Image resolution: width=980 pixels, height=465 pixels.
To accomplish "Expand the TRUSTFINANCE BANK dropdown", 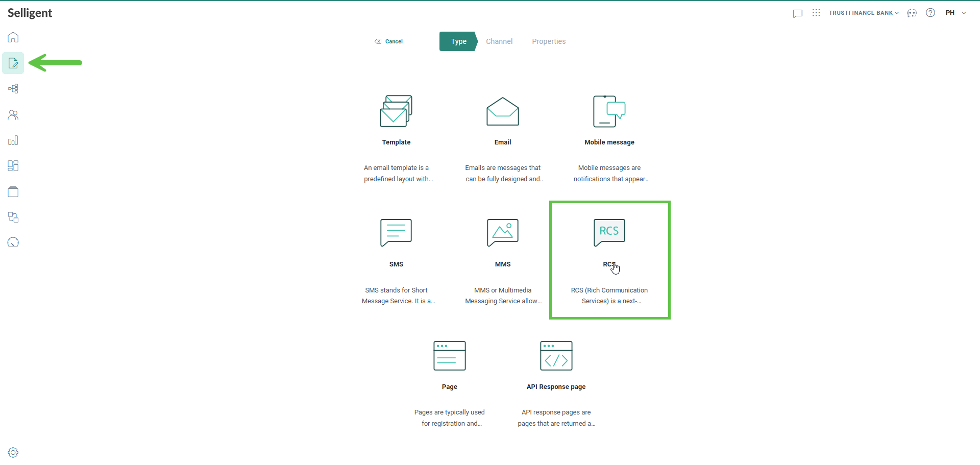I will tap(864, 13).
